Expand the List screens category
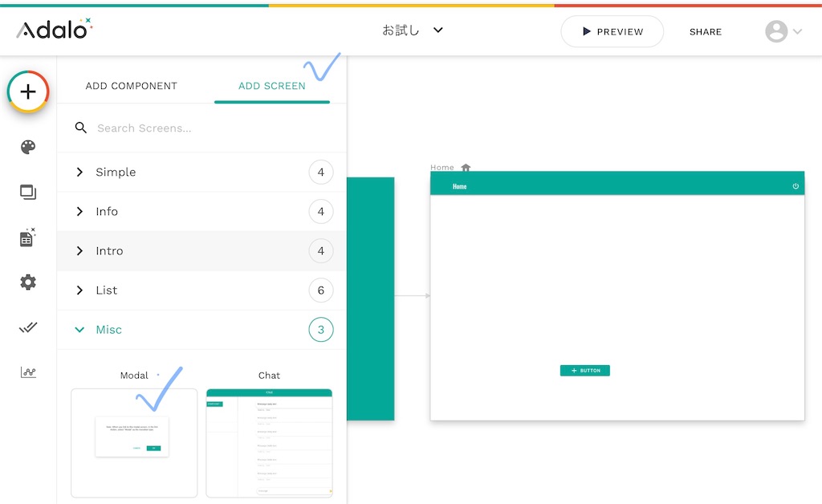The image size is (822, 504). coord(201,290)
